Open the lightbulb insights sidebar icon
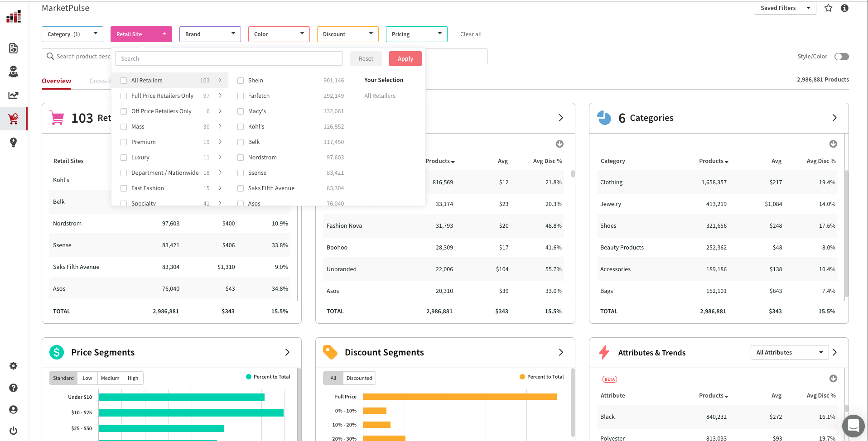The image size is (868, 441). [14, 142]
